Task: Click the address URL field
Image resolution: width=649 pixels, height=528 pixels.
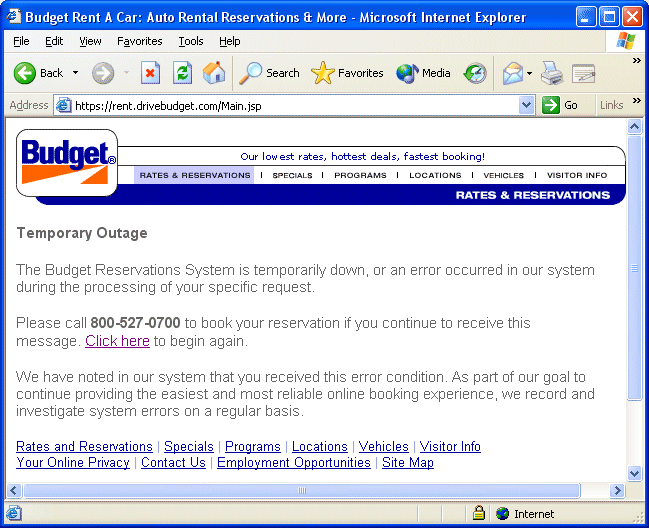Action: click(294, 106)
